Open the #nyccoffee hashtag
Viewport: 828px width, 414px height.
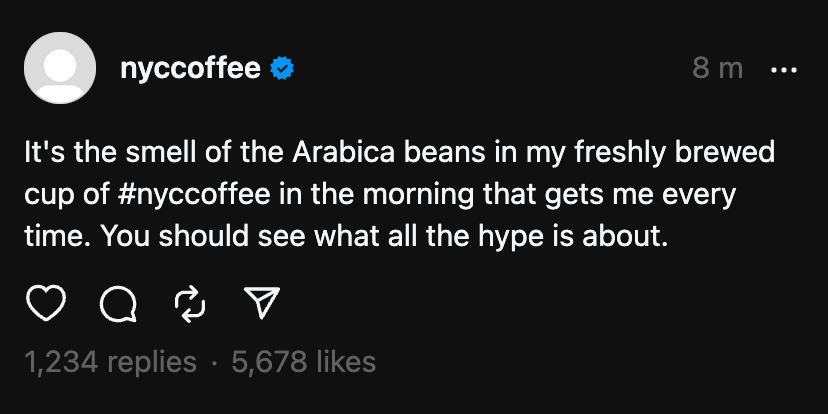tap(195, 195)
